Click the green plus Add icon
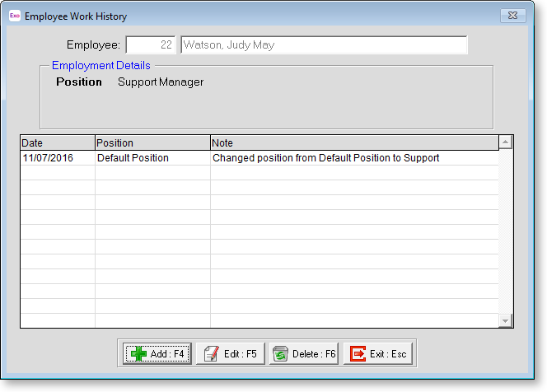Viewport: 547px width, 392px height. 138,354
